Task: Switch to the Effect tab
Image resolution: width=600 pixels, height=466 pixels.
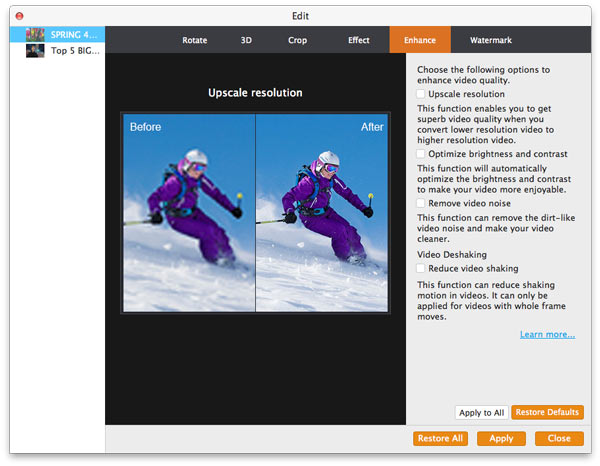Action: coord(359,40)
